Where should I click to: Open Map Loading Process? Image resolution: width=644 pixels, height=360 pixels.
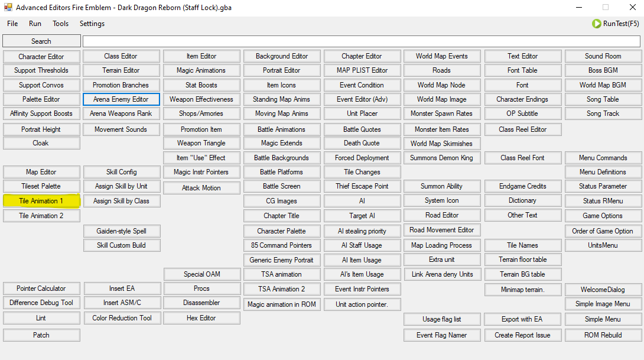coord(442,245)
